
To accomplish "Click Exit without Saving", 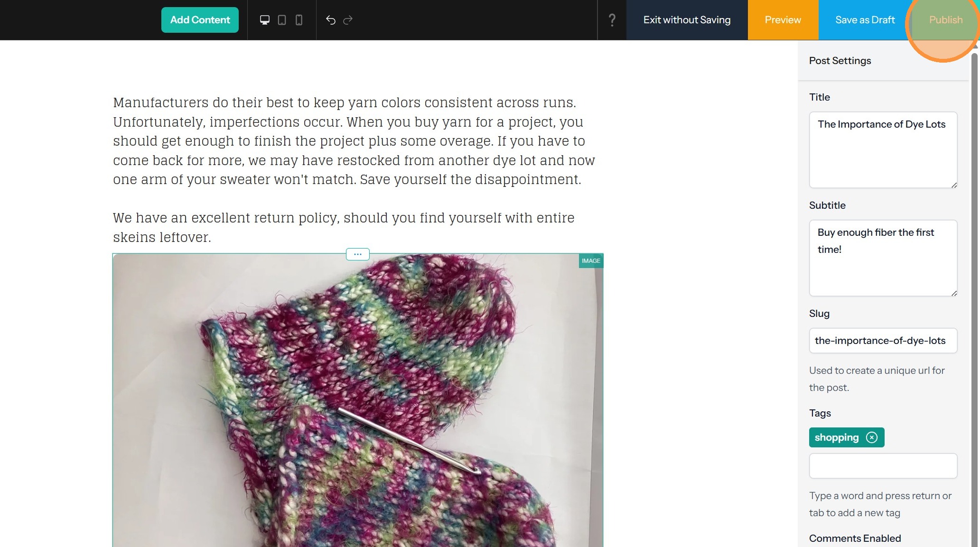I will coord(687,20).
